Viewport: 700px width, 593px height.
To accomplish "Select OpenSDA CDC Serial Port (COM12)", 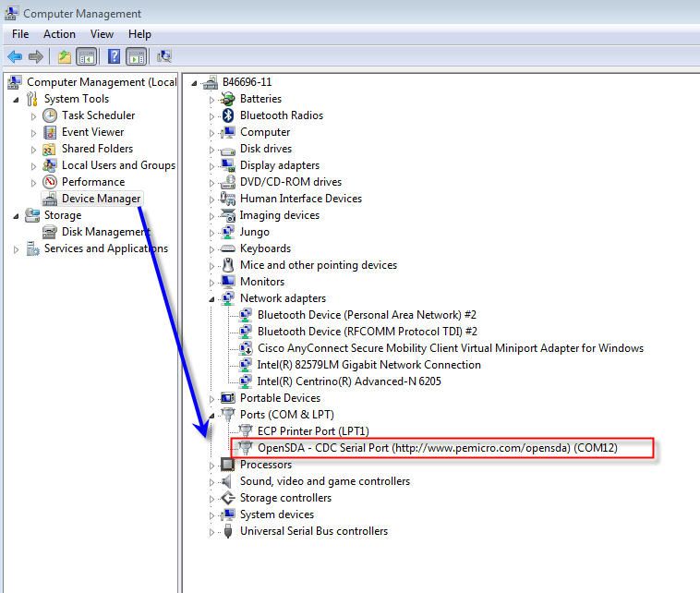I will click(x=438, y=447).
